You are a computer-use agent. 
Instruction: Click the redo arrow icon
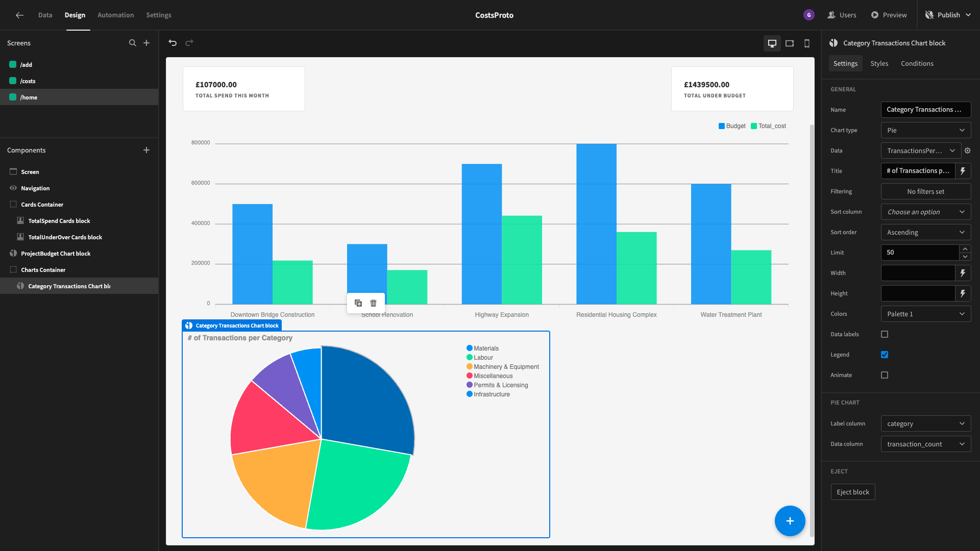coord(189,43)
